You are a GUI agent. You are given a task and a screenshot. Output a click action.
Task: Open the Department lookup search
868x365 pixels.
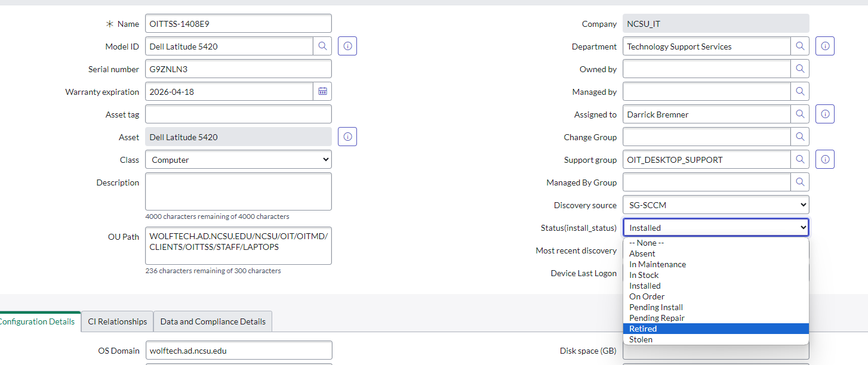(800, 46)
